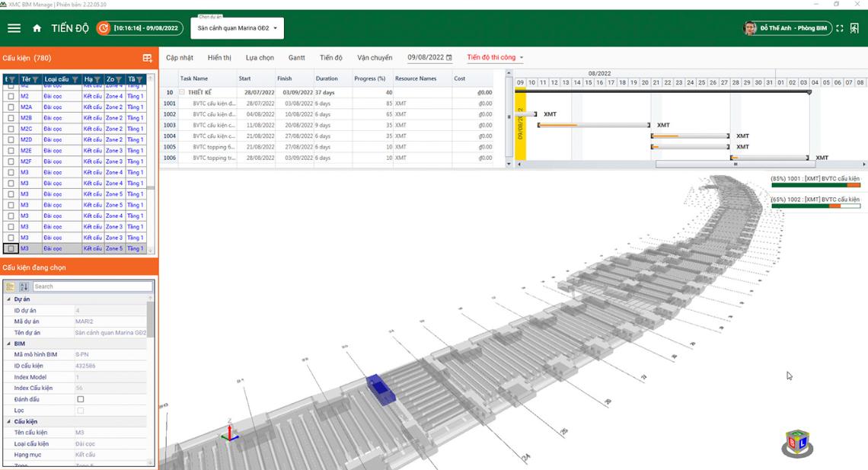Image resolution: width=868 pixels, height=470 pixels.
Task: Open the Vận chuyển menu
Action: click(x=375, y=58)
